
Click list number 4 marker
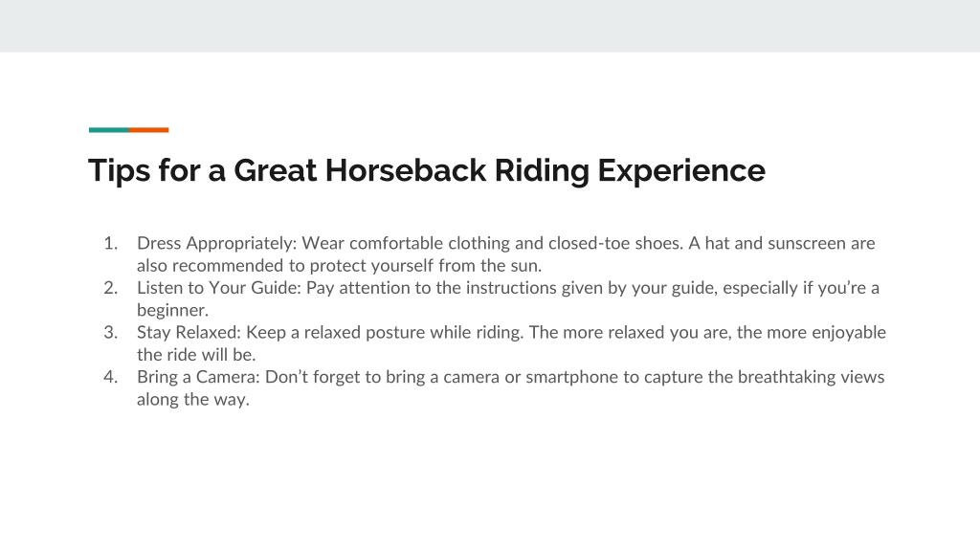click(x=111, y=377)
